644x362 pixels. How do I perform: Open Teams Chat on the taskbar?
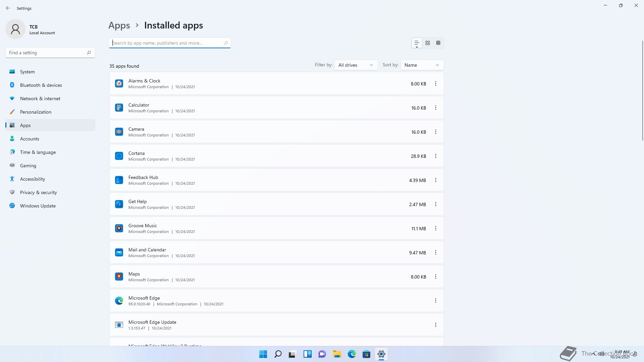click(x=322, y=354)
